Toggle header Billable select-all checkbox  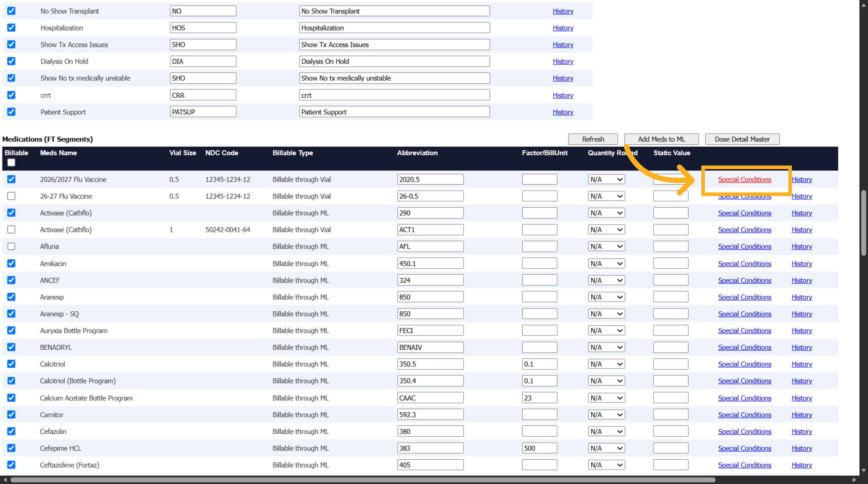pyautogui.click(x=11, y=163)
